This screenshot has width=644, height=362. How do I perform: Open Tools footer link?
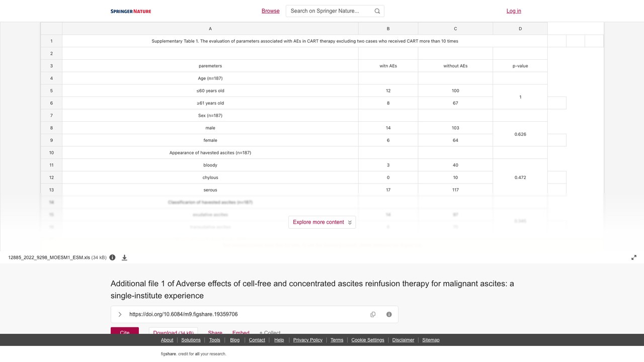pyautogui.click(x=215, y=340)
